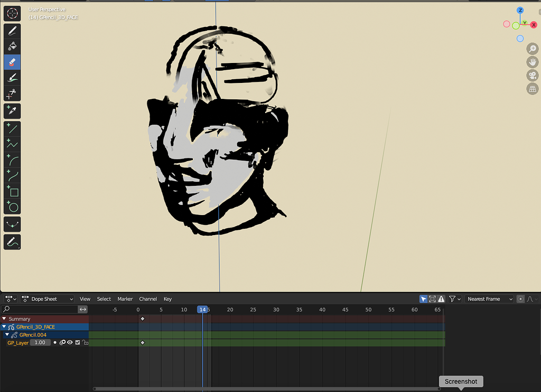The height and width of the screenshot is (392, 541).
Task: Click the negative X axis circle on gizmo
Action: coord(507,24)
